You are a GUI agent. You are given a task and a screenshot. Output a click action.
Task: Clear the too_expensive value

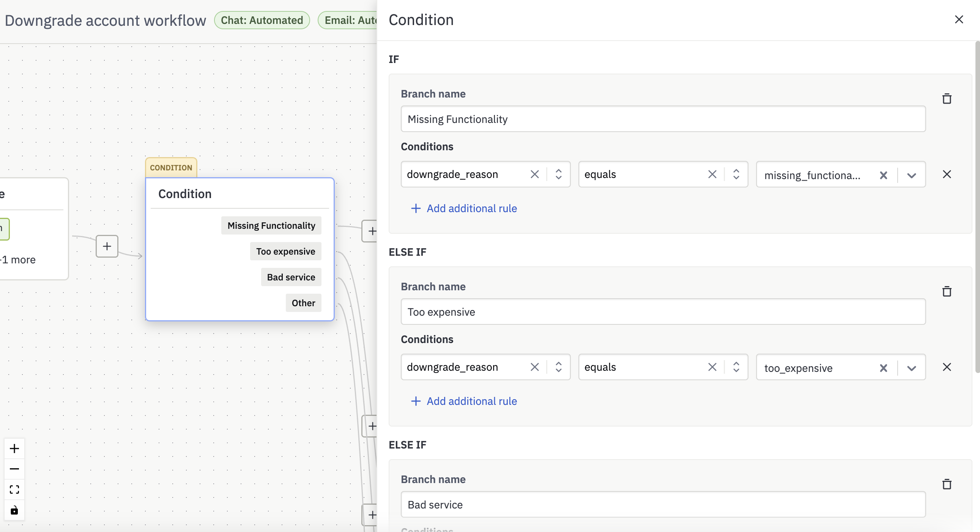883,368
